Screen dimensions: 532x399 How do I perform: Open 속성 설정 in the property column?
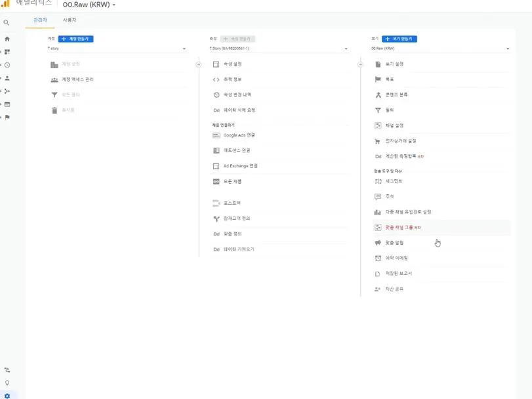pyautogui.click(x=232, y=64)
